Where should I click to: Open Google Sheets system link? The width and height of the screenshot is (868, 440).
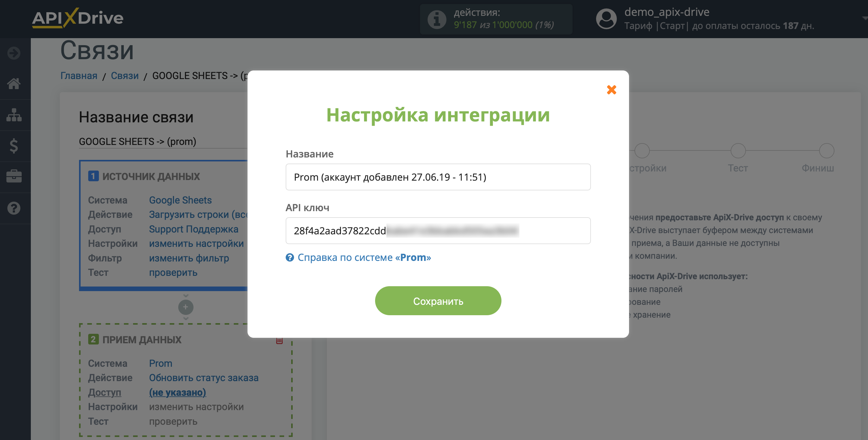180,200
